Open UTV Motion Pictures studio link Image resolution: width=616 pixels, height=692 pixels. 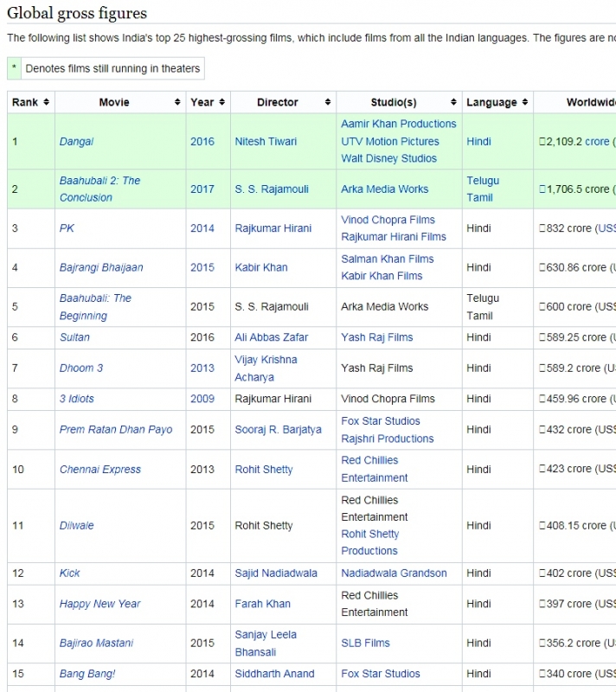coord(390,142)
